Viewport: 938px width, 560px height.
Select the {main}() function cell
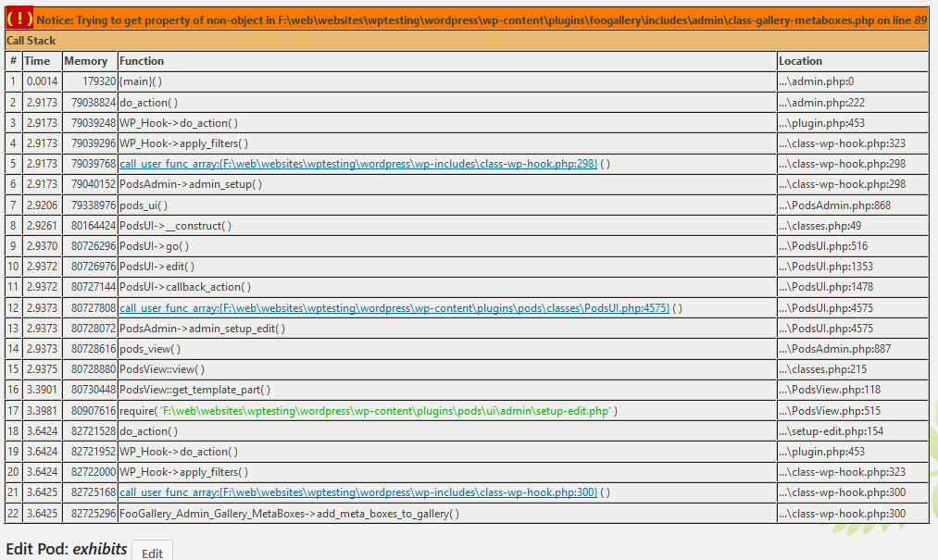coord(447,81)
